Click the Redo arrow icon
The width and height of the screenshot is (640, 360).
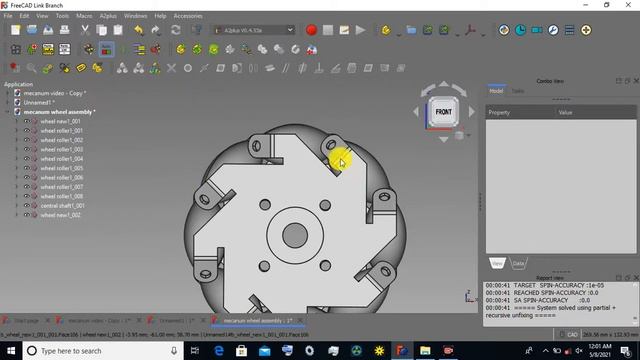click(x=155, y=30)
